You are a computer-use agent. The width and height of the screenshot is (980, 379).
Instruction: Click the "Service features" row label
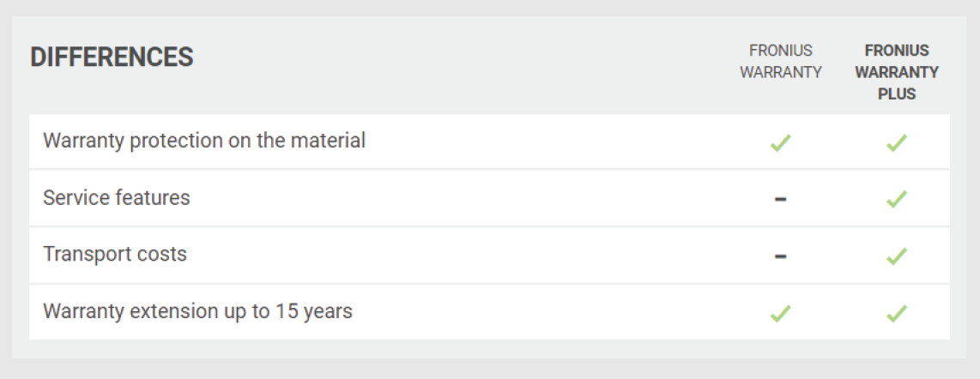point(117,198)
